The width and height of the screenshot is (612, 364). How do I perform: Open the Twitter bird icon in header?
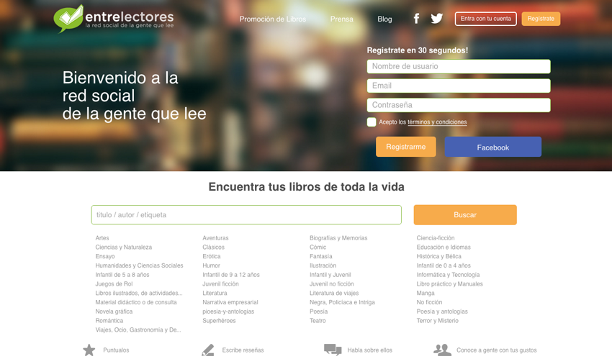(x=437, y=18)
